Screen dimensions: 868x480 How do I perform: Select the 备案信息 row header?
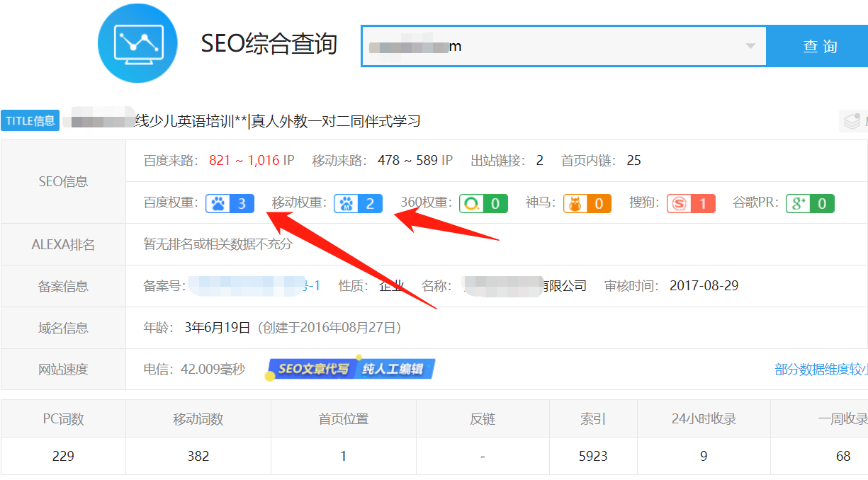(63, 285)
